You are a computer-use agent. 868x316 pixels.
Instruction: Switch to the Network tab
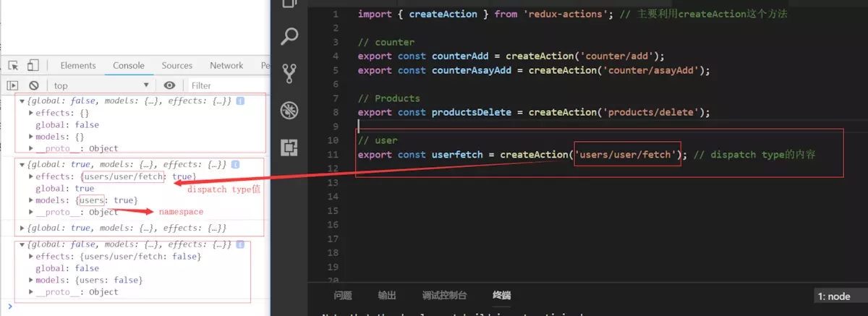[226, 66]
